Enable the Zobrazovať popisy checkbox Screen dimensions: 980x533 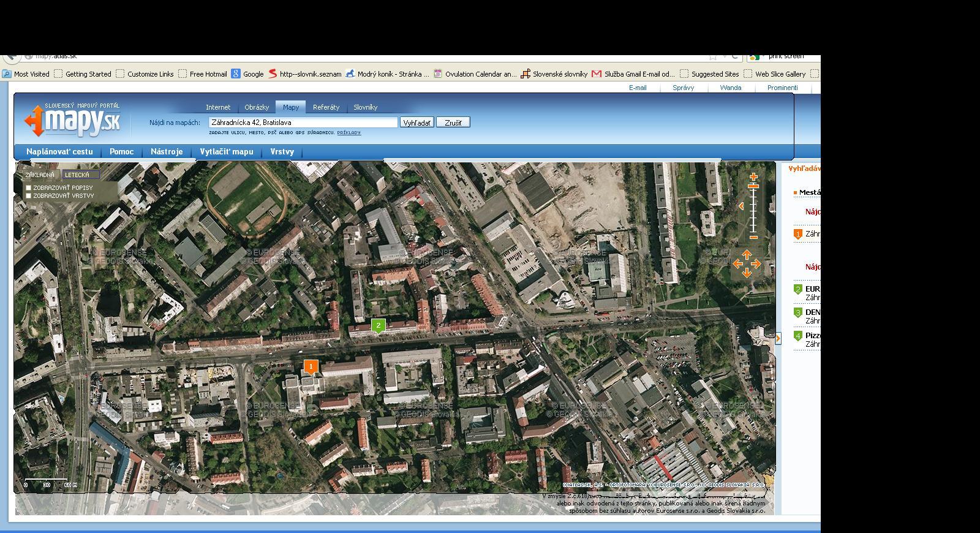(x=28, y=188)
